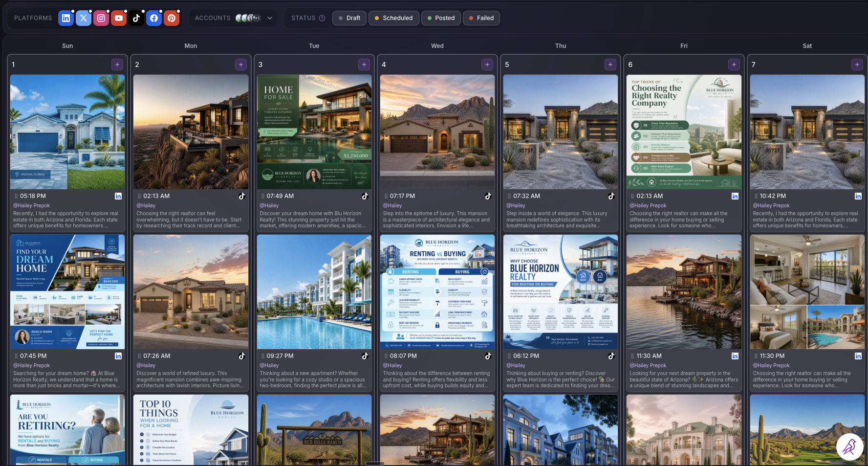The width and height of the screenshot is (868, 466).
Task: Click the ACCOUNTS avatar group
Action: [248, 18]
